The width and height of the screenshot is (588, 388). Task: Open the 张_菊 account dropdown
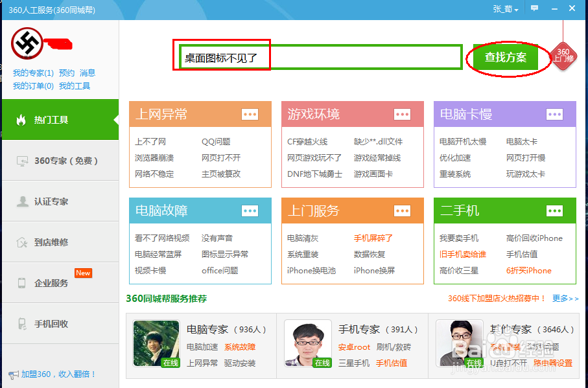coord(505,8)
